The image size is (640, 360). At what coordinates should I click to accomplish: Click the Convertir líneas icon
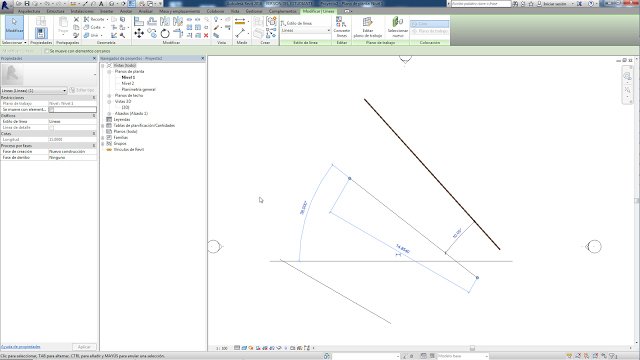click(x=341, y=27)
